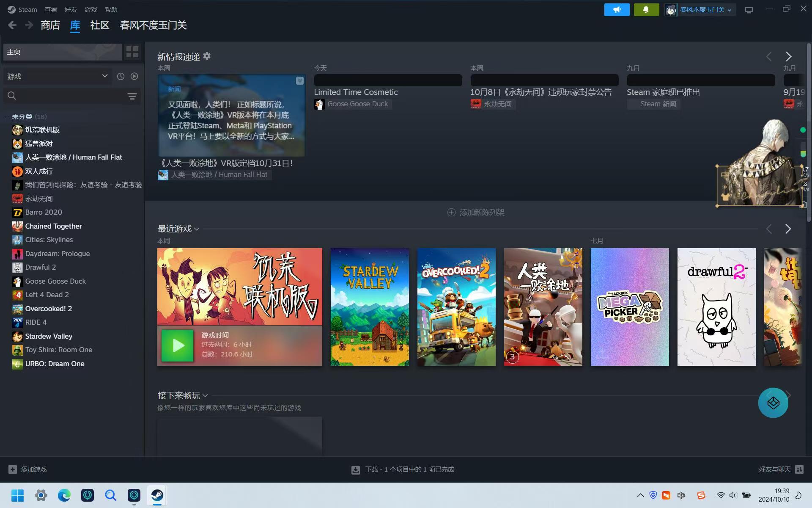
Task: Select 猛兽派对 in the game list
Action: pos(39,144)
